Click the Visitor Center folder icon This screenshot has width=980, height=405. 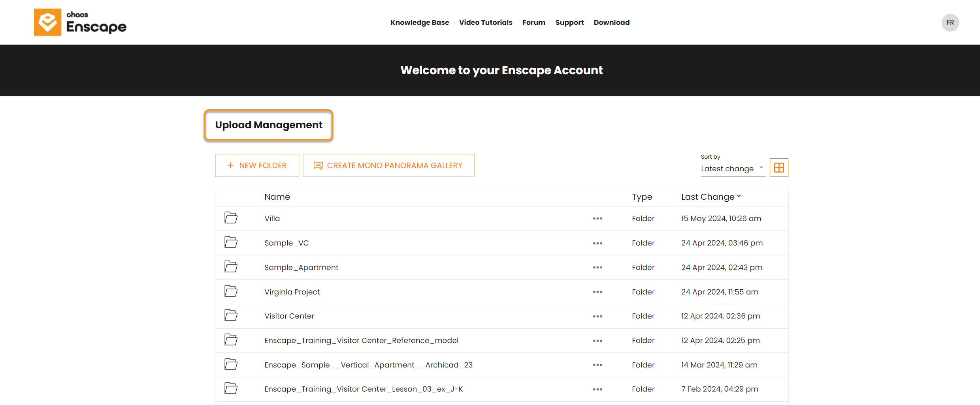coord(231,315)
